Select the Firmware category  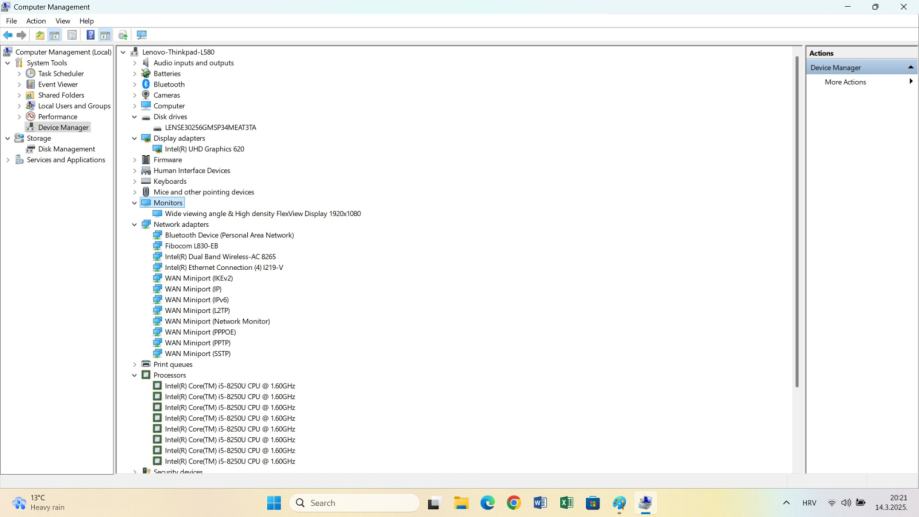pos(168,159)
